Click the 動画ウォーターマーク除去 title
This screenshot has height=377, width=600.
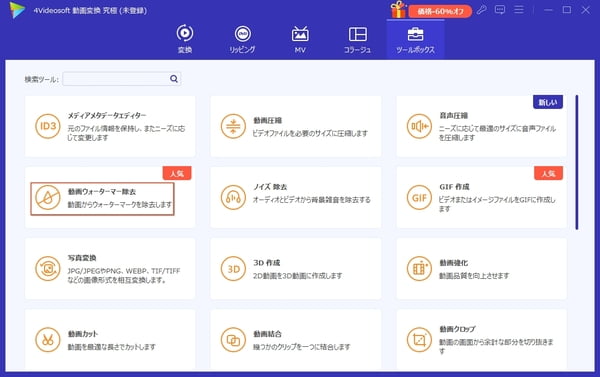point(102,191)
